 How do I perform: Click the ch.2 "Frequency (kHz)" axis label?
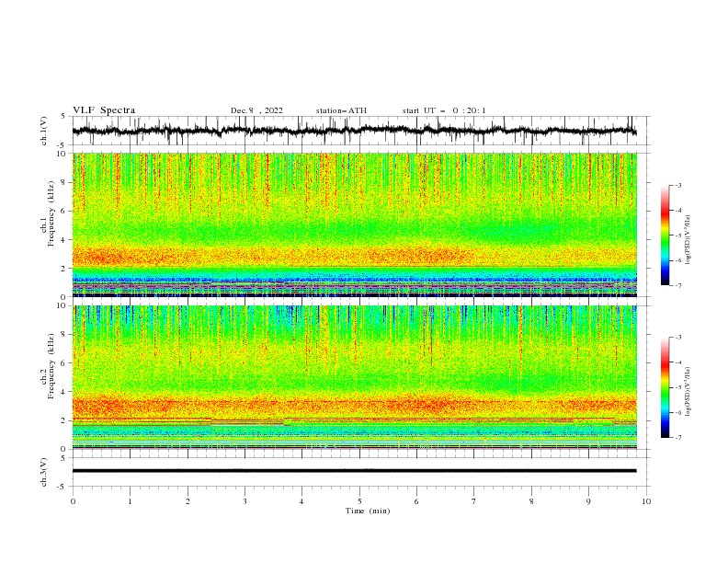click(x=51, y=366)
